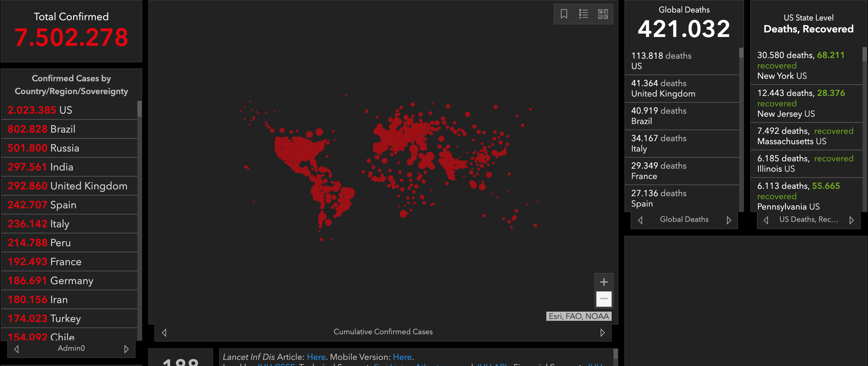Go to previous Admin0 list view
Viewport: 868px width, 366px height.
[16, 349]
